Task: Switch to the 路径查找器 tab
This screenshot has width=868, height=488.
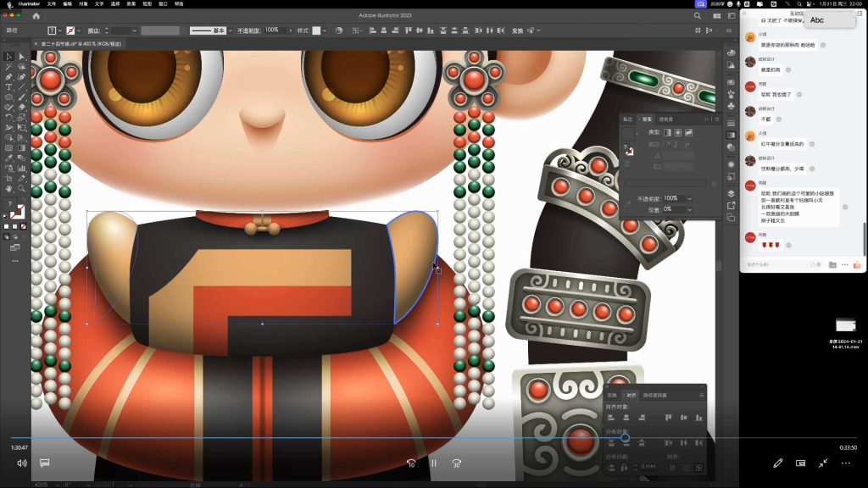Action: (655, 395)
